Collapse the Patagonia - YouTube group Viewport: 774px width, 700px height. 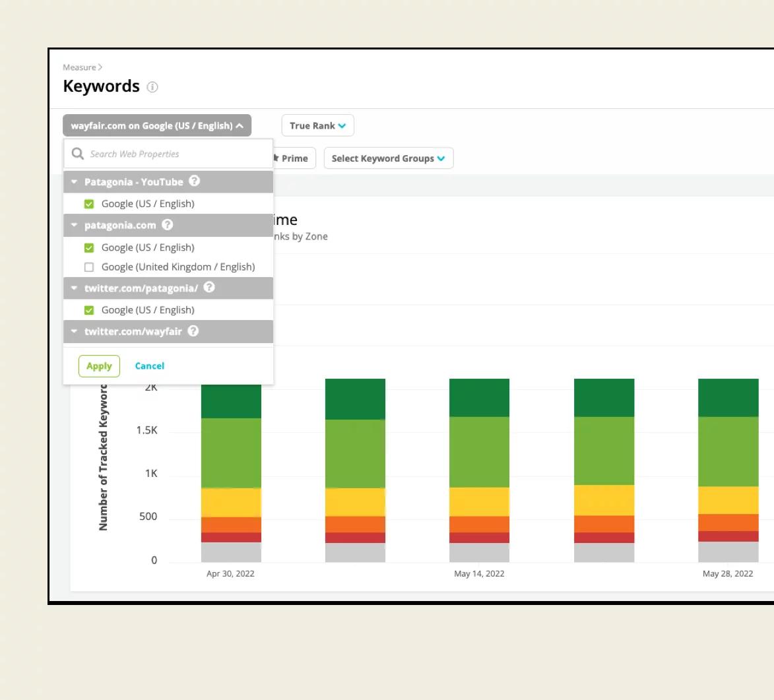click(x=74, y=181)
